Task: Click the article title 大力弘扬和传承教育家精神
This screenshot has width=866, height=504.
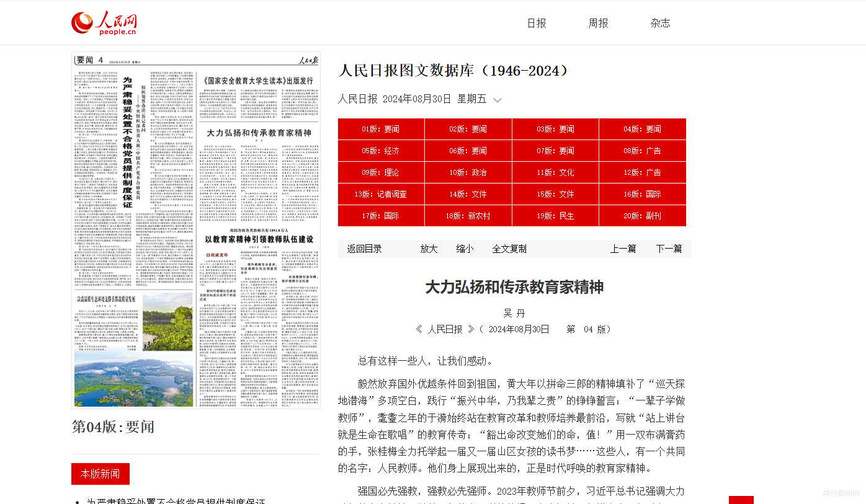Action: tap(514, 287)
